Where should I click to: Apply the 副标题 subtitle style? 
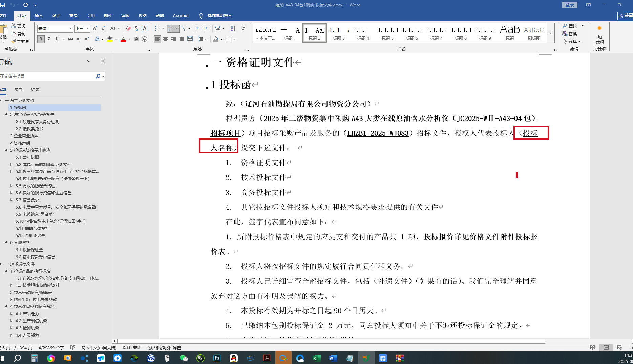tap(534, 33)
